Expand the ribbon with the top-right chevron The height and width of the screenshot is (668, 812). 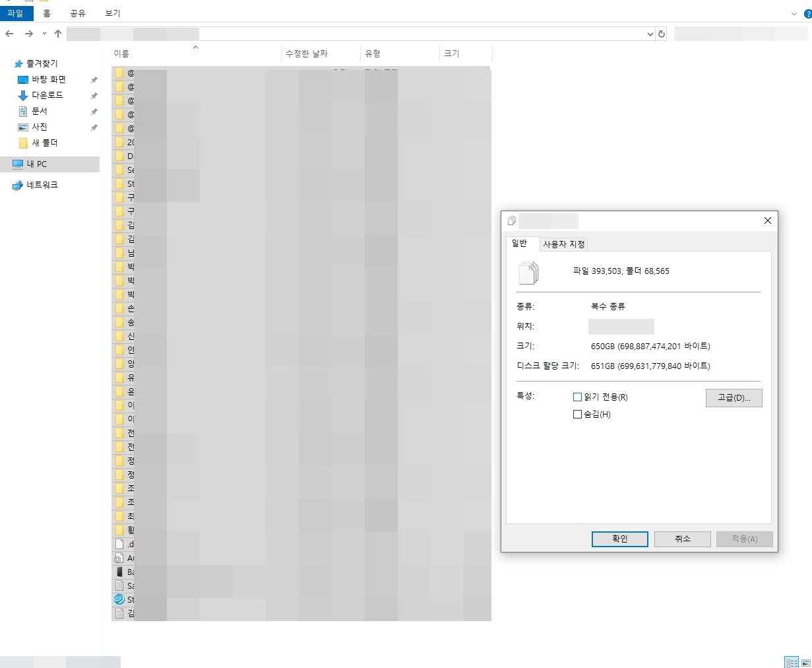click(x=794, y=14)
